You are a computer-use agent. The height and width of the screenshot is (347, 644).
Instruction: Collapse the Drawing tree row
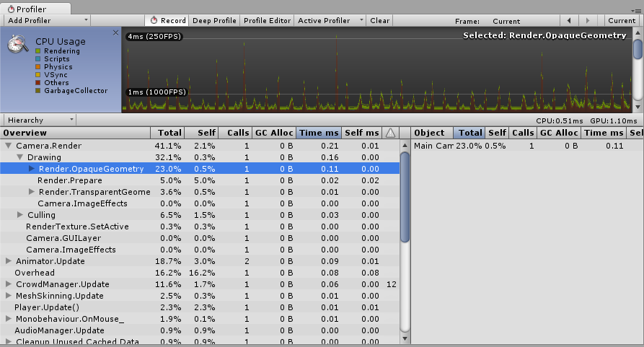point(19,157)
